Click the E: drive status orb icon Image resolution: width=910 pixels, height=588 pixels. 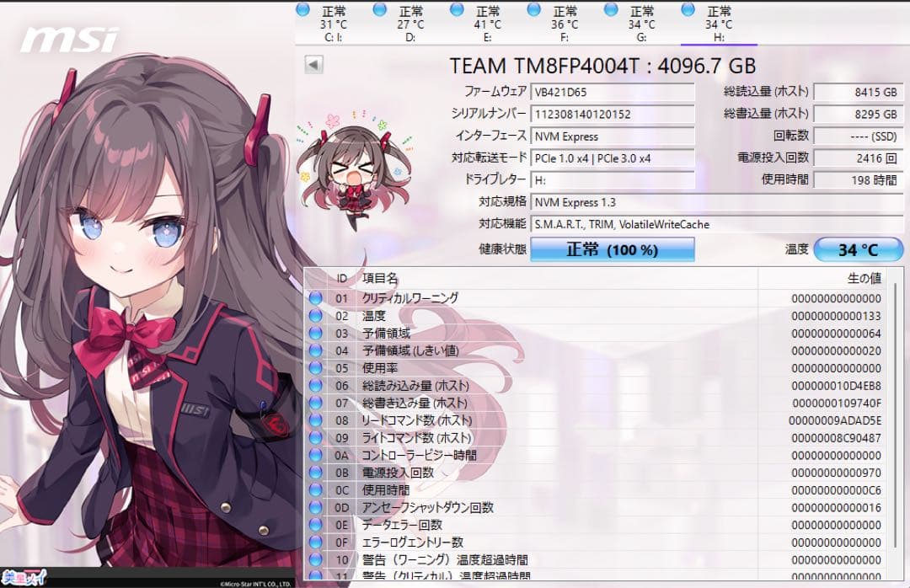coord(457,10)
